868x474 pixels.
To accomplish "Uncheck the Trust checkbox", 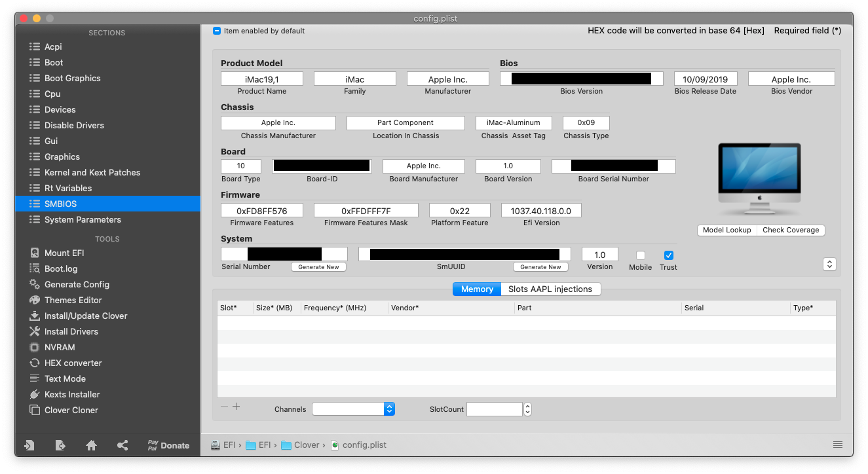I will [x=669, y=255].
